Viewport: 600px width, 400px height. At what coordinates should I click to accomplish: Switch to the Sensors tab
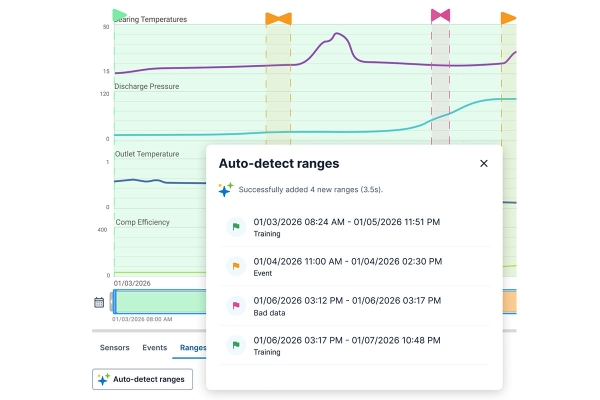(x=114, y=348)
